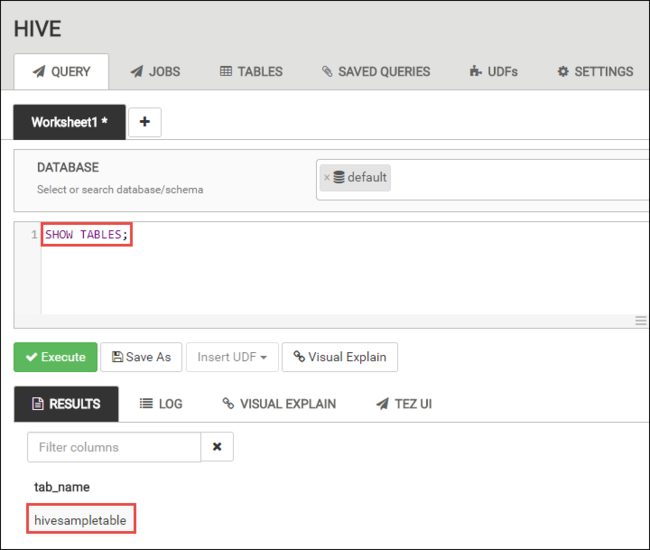Click the tab_name column header
The height and width of the screenshot is (550, 650).
[62, 487]
